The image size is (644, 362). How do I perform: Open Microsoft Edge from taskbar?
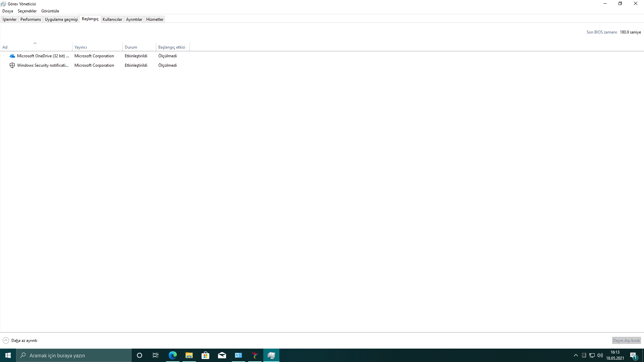point(173,355)
